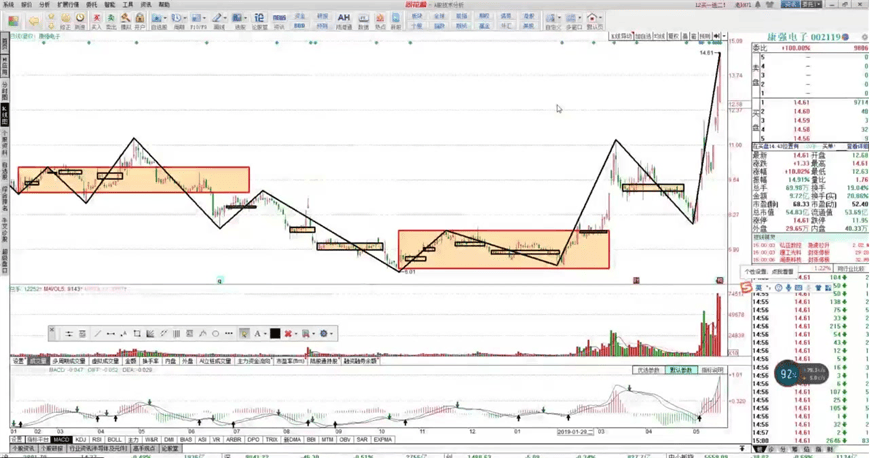Click the black color swatch in drawing toolbar
The width and height of the screenshot is (874, 458).
[274, 333]
